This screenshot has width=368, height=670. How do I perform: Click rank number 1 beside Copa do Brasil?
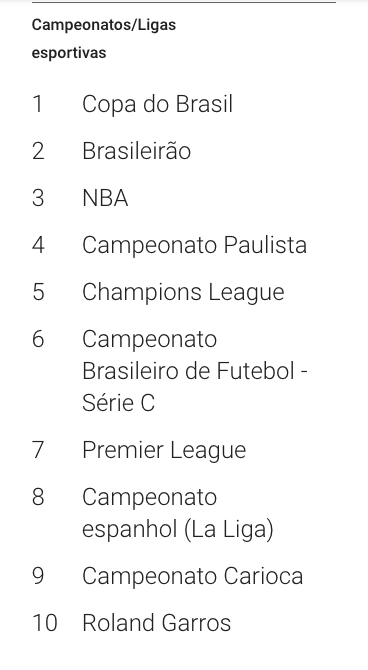(x=38, y=104)
